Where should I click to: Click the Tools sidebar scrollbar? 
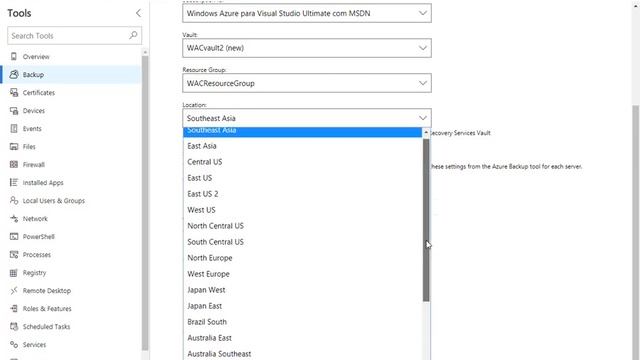pos(145,203)
